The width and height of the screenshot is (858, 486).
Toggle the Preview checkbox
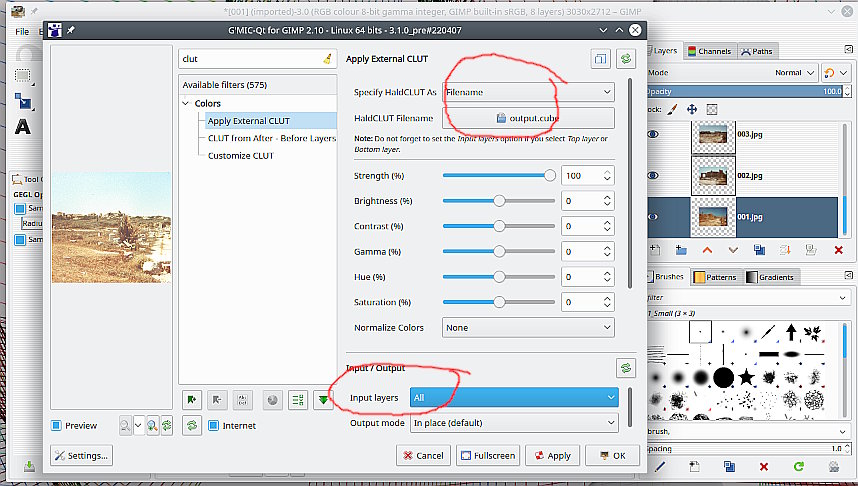coord(57,425)
